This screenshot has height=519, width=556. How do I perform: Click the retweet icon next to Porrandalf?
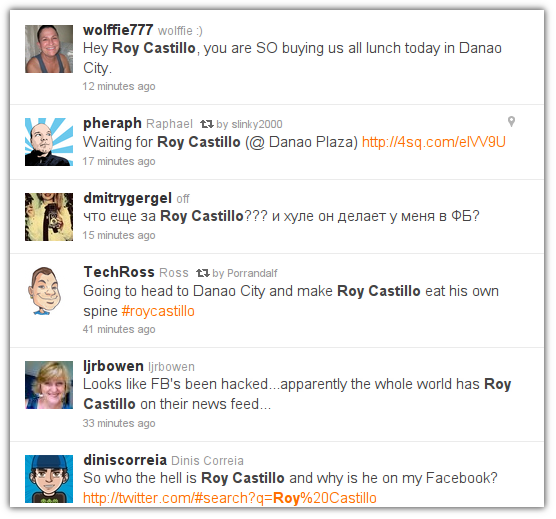(x=203, y=273)
